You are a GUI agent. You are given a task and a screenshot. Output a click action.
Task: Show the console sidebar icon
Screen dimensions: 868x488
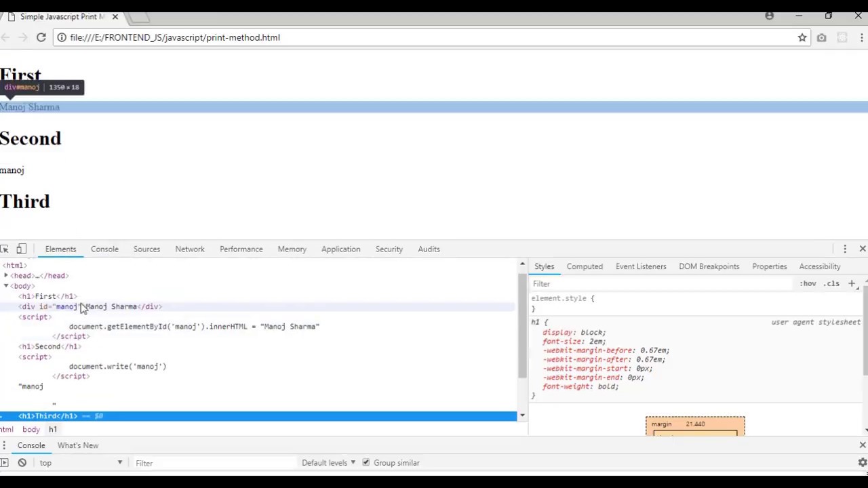4,463
